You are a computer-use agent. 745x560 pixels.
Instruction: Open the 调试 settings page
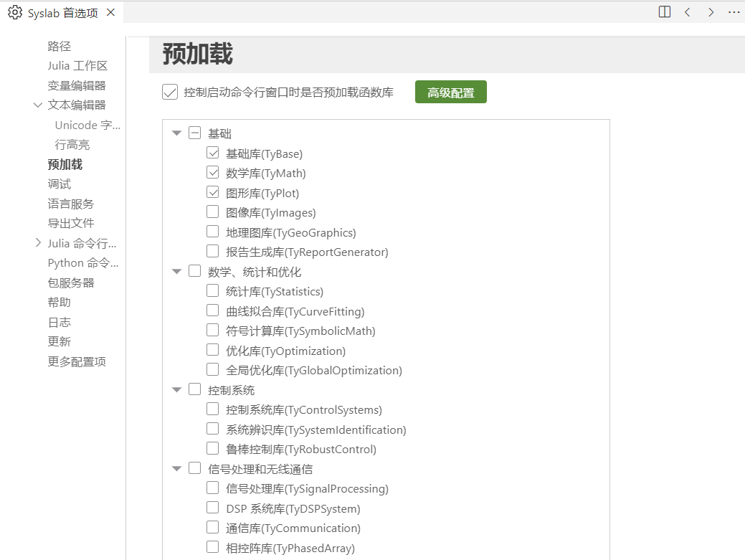(x=60, y=184)
